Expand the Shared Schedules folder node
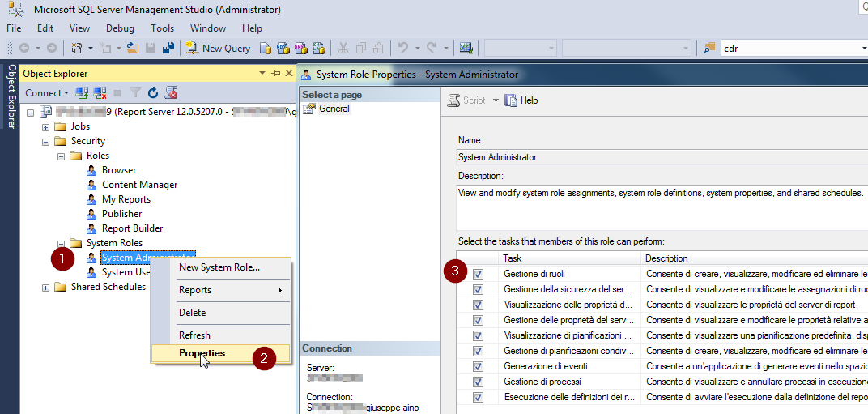The image size is (868, 414). click(46, 287)
